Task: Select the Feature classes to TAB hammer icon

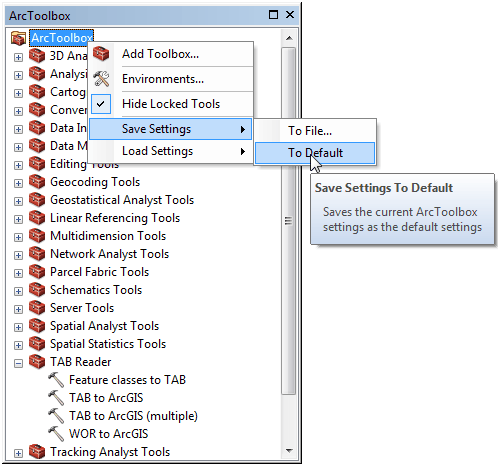Action: coord(56,380)
